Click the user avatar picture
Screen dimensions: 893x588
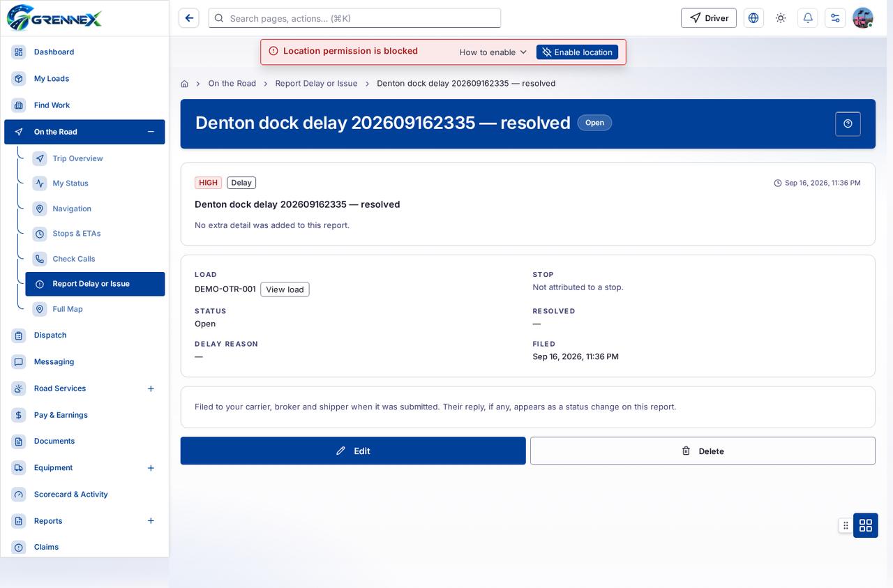tap(863, 18)
